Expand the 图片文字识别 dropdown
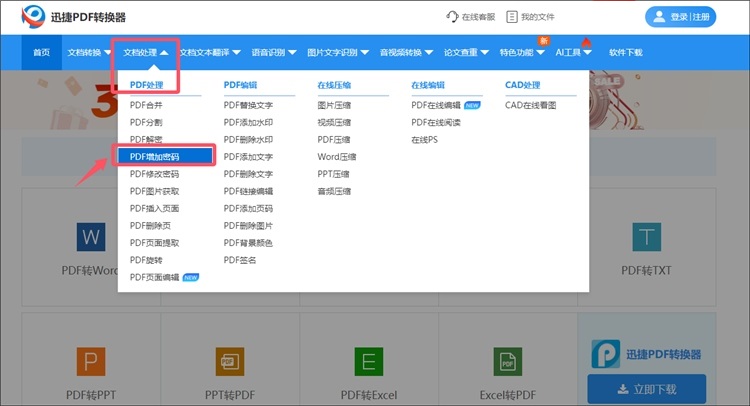Screen dimensions: 750x406 click(338, 52)
